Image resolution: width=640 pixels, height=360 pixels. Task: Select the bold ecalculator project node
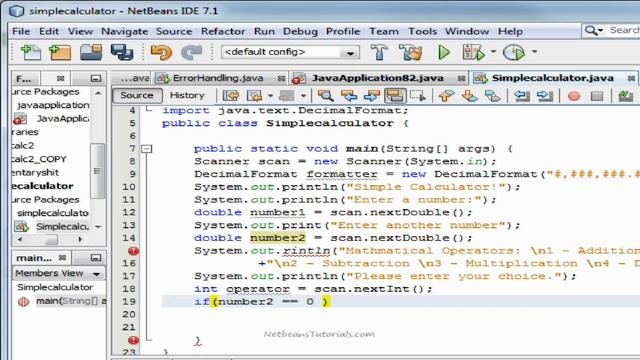(42, 186)
